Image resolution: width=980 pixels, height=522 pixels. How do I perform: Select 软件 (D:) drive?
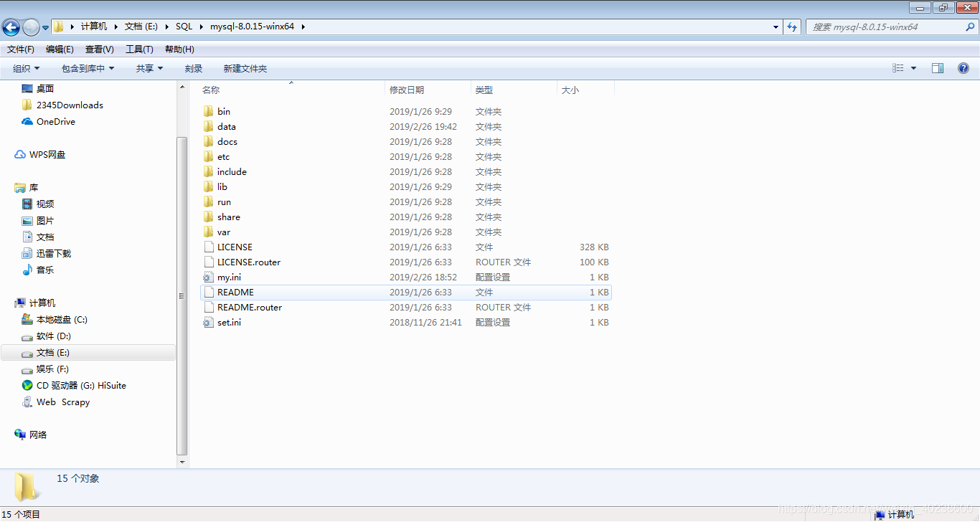coord(54,336)
